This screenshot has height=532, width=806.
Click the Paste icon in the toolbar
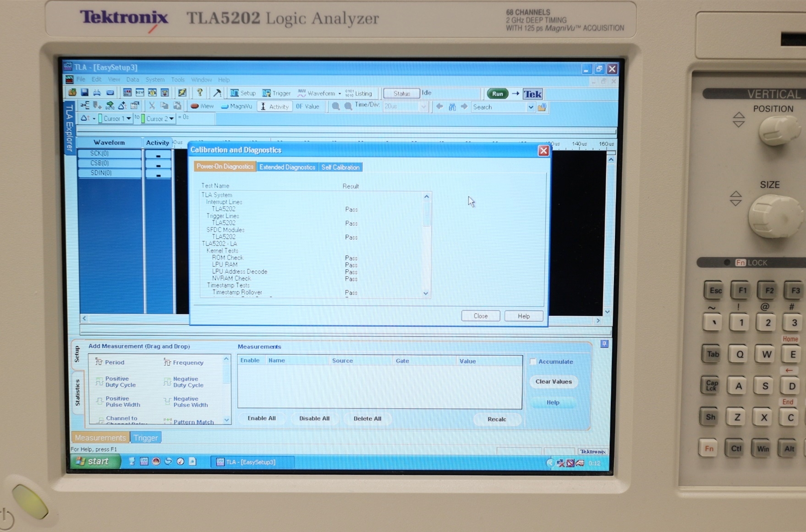pyautogui.click(x=177, y=106)
